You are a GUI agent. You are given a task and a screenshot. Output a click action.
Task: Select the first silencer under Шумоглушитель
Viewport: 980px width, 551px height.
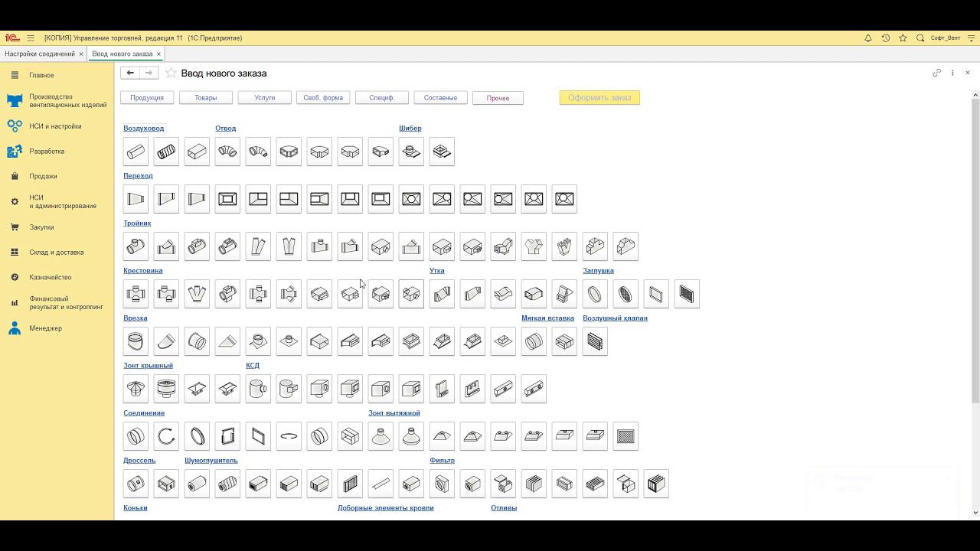197,484
